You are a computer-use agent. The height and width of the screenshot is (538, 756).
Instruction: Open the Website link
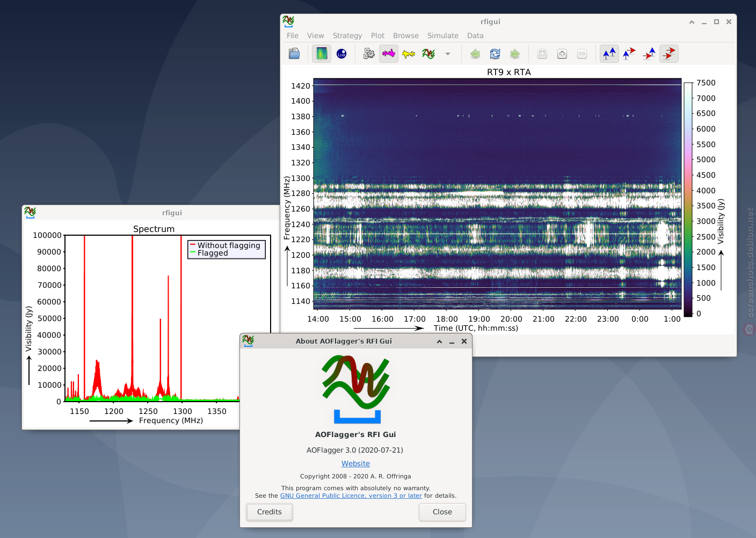(x=355, y=463)
